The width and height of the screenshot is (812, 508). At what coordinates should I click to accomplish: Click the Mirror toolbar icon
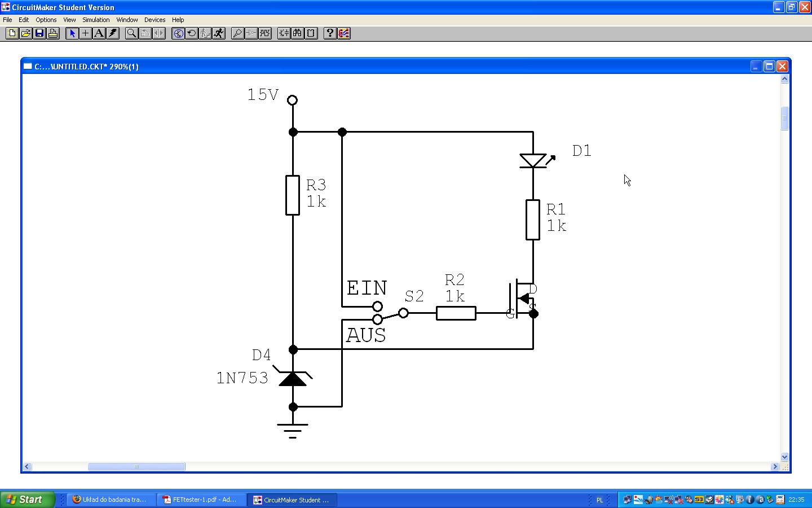point(158,33)
